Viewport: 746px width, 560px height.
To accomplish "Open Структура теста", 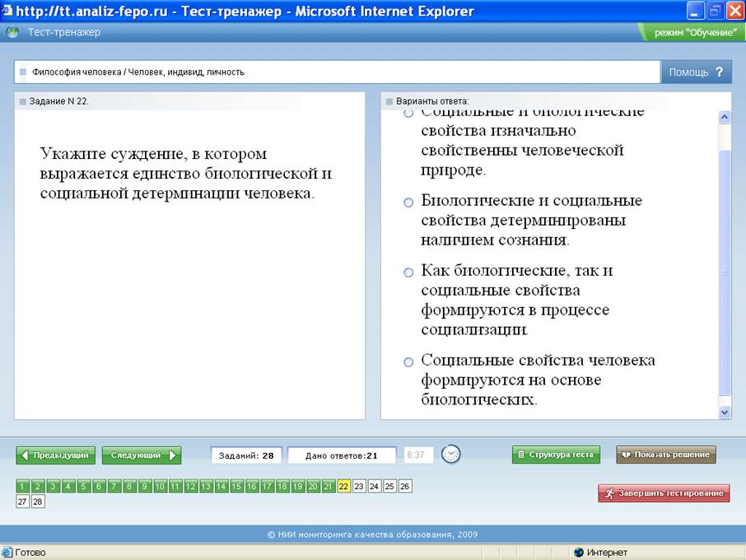I will click(x=556, y=455).
